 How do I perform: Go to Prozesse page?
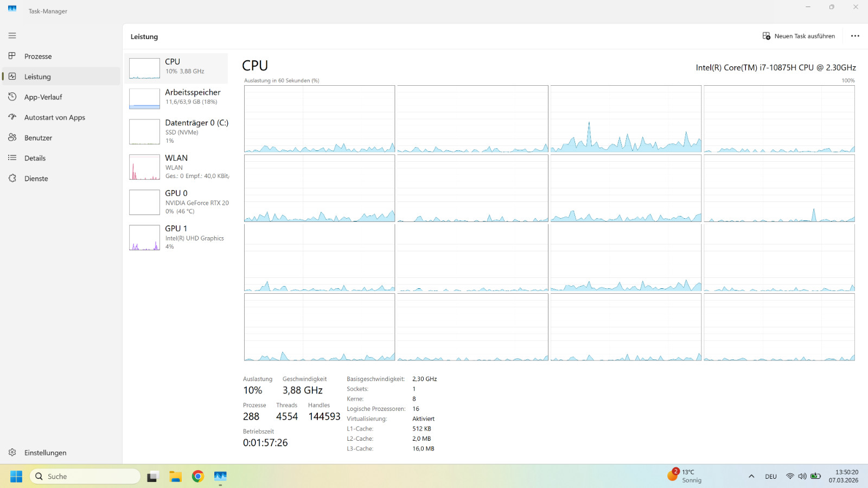coord(61,56)
